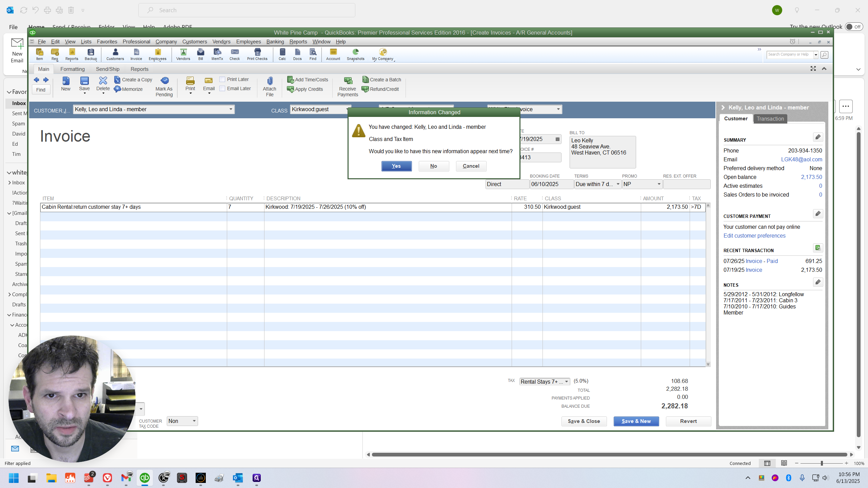The image size is (868, 488).
Task: Click the Memorize invoice icon
Action: (x=117, y=89)
